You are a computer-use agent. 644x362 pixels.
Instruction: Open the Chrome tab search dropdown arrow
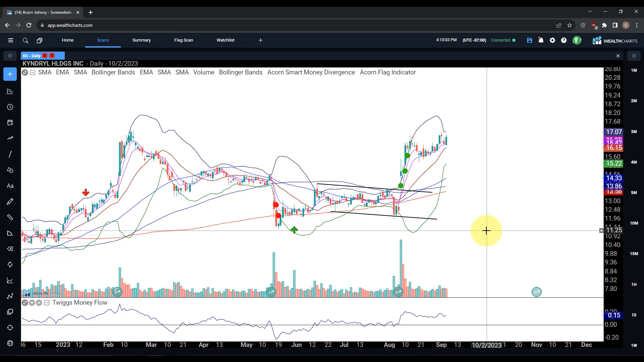pos(590,12)
